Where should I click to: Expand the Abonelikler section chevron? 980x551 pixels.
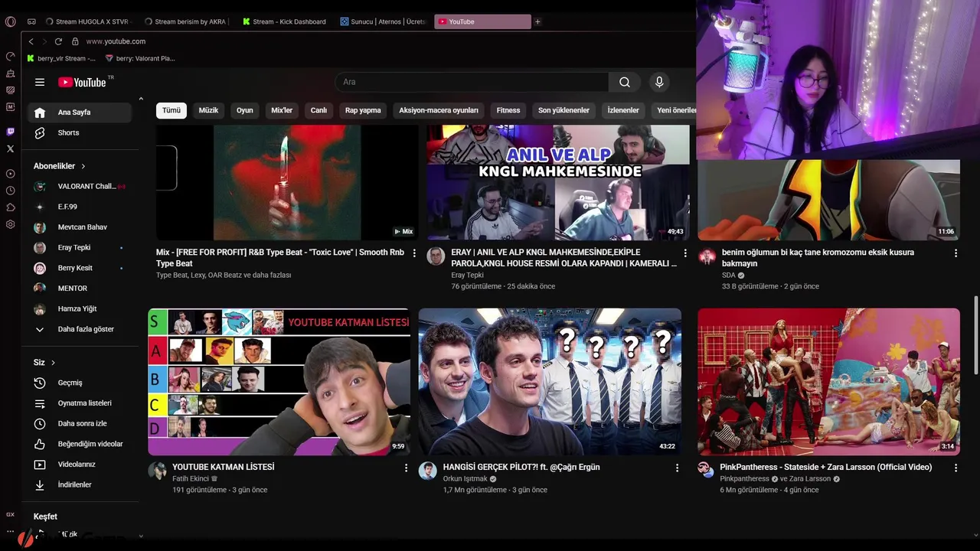(x=83, y=166)
